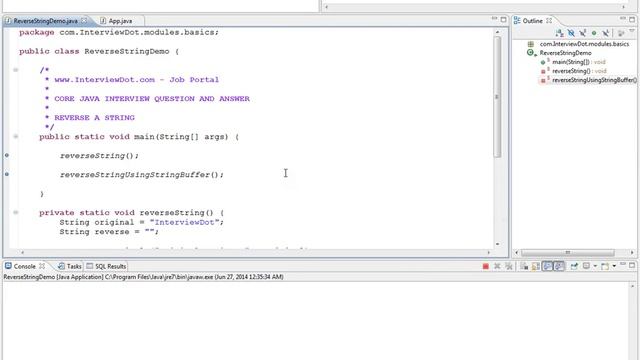The width and height of the screenshot is (640, 360).
Task: Minimize the editor area
Action: tap(494, 19)
